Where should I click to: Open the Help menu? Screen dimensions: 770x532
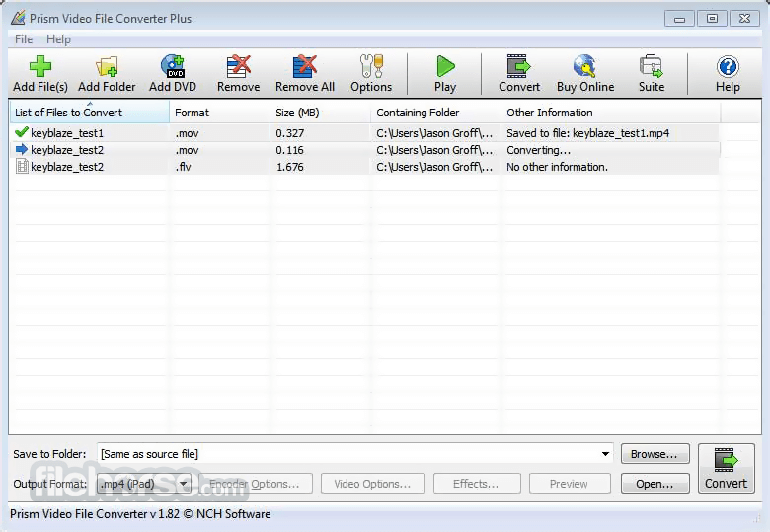click(58, 39)
